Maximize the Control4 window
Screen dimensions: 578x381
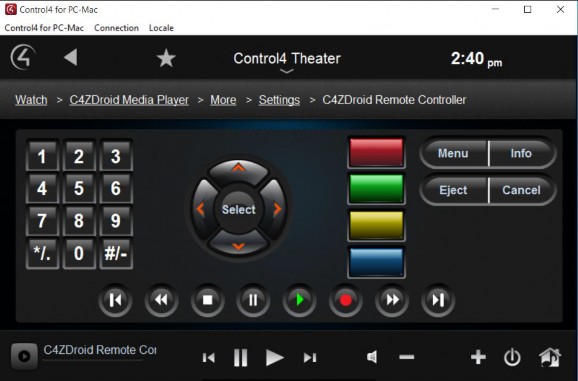click(x=527, y=10)
